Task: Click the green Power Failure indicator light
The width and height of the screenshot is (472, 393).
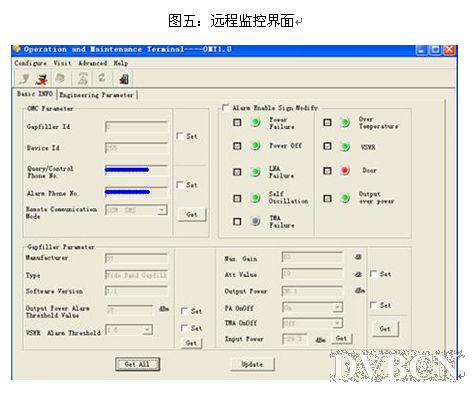Action: click(x=255, y=122)
